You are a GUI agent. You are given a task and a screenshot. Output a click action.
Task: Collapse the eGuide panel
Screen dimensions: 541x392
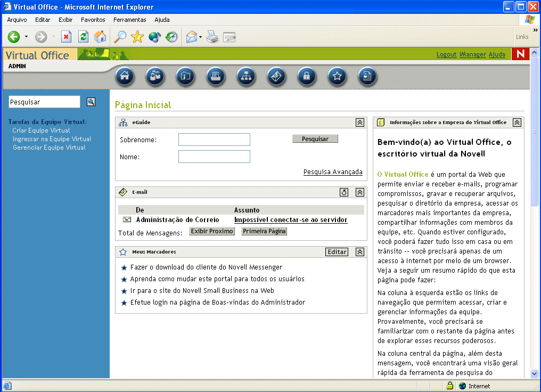pos(360,123)
